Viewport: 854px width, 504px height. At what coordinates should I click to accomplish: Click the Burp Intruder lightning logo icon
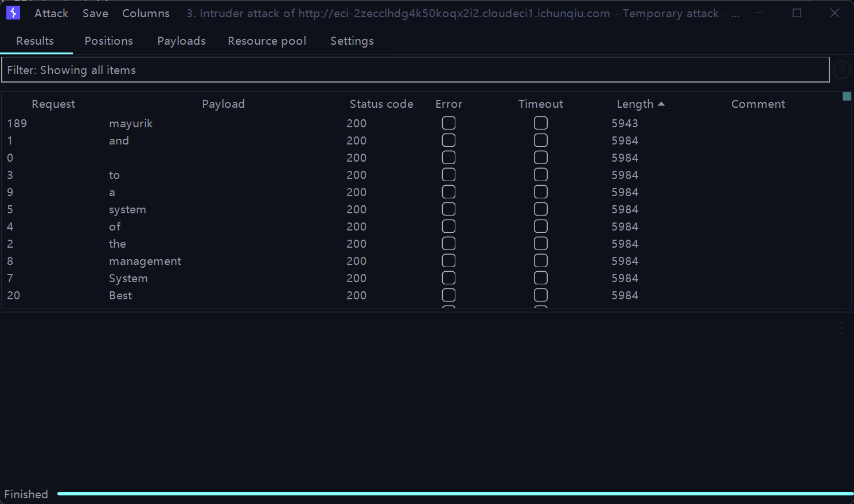13,13
